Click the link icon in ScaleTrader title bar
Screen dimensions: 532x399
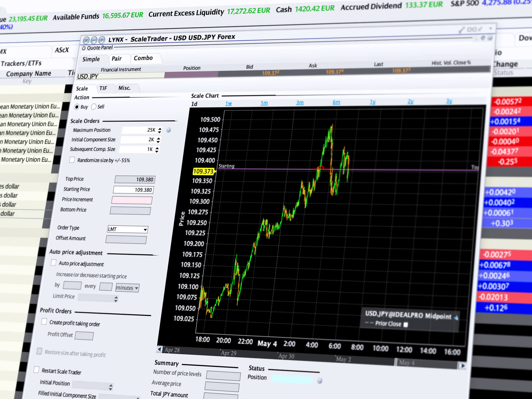click(x=483, y=38)
